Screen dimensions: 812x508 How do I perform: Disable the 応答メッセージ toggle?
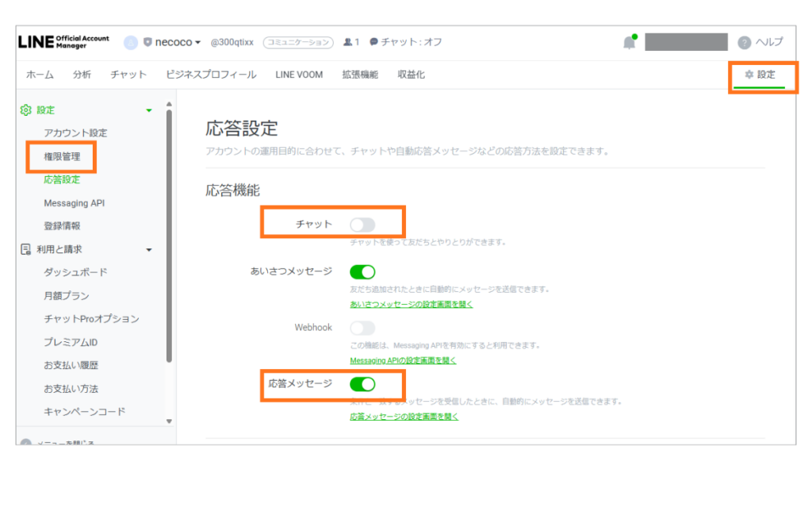[x=362, y=384]
